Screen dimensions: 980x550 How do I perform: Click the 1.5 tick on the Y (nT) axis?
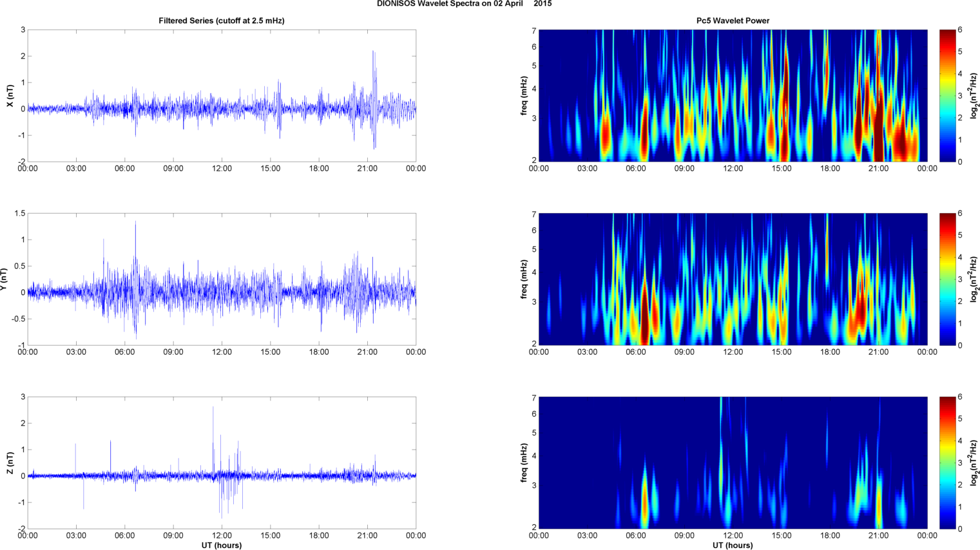tap(20, 213)
